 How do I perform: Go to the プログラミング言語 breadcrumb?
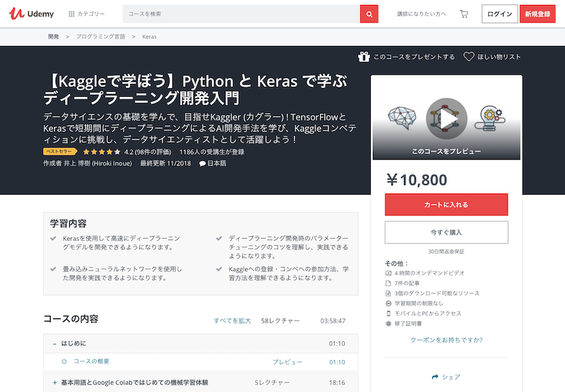point(100,37)
